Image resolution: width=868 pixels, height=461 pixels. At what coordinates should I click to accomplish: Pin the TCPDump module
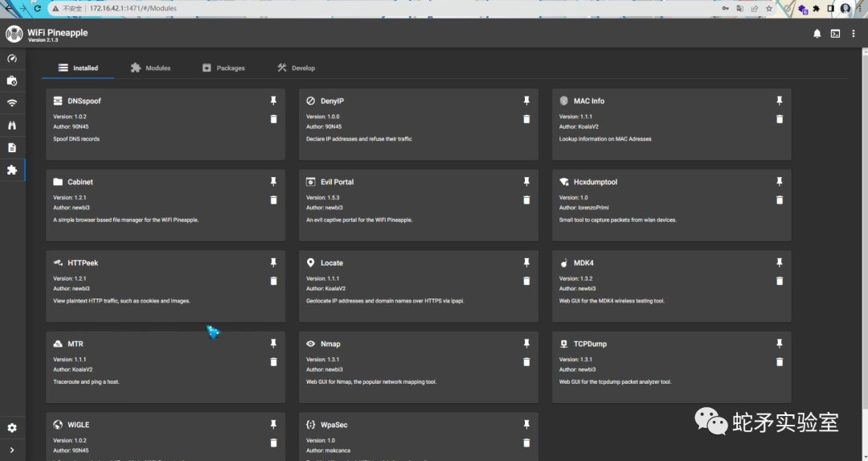point(780,343)
